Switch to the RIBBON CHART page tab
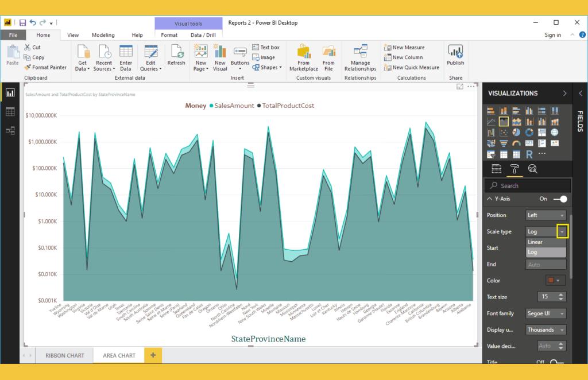This screenshot has width=588, height=380. [x=64, y=355]
